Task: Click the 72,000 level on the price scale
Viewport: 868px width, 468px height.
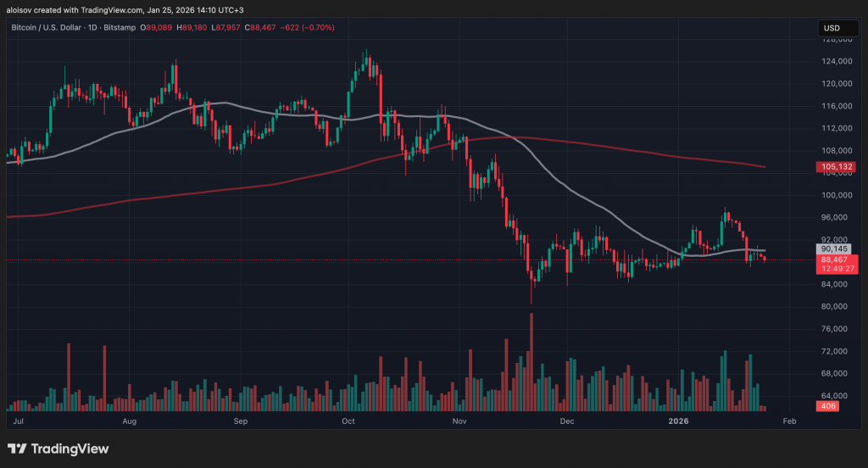Action: [837, 351]
